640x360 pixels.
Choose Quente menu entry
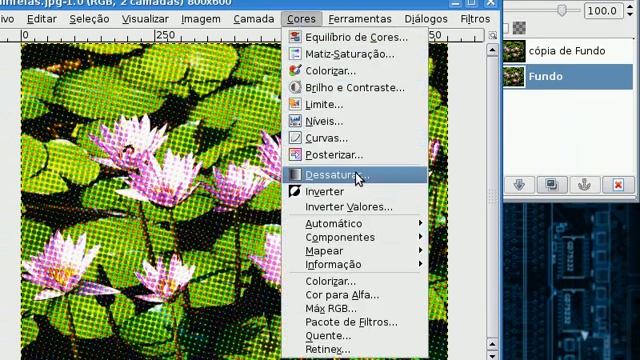[354, 336]
